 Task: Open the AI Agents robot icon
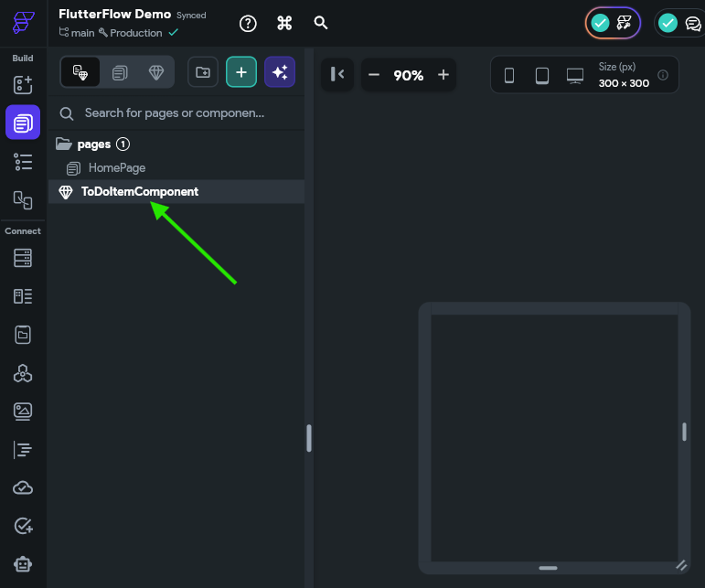pos(23,564)
